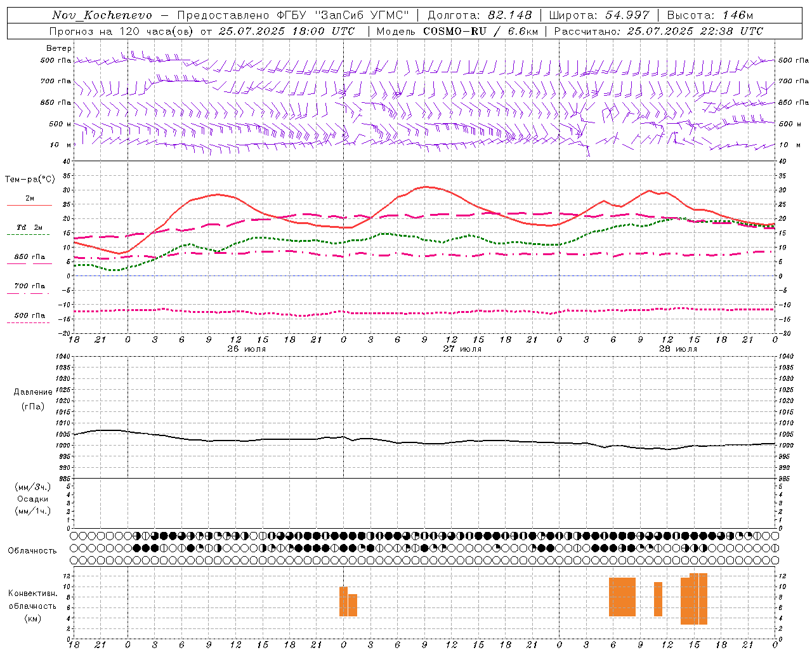Click the wide orange convective bar at 6h 28 июля

[622, 597]
